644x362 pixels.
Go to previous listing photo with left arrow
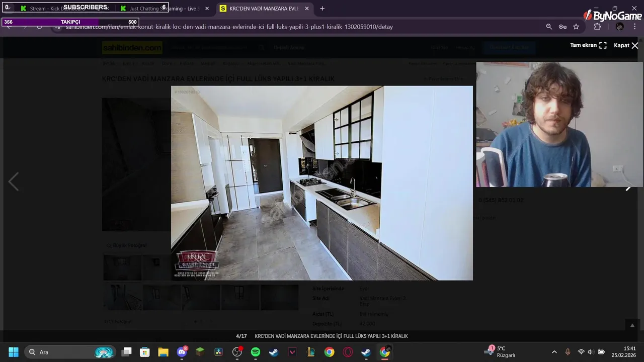click(x=14, y=182)
